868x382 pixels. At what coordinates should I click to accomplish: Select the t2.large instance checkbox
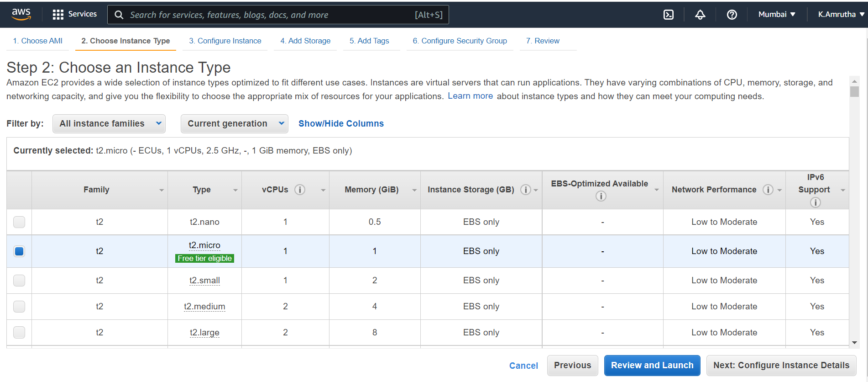coord(19,333)
